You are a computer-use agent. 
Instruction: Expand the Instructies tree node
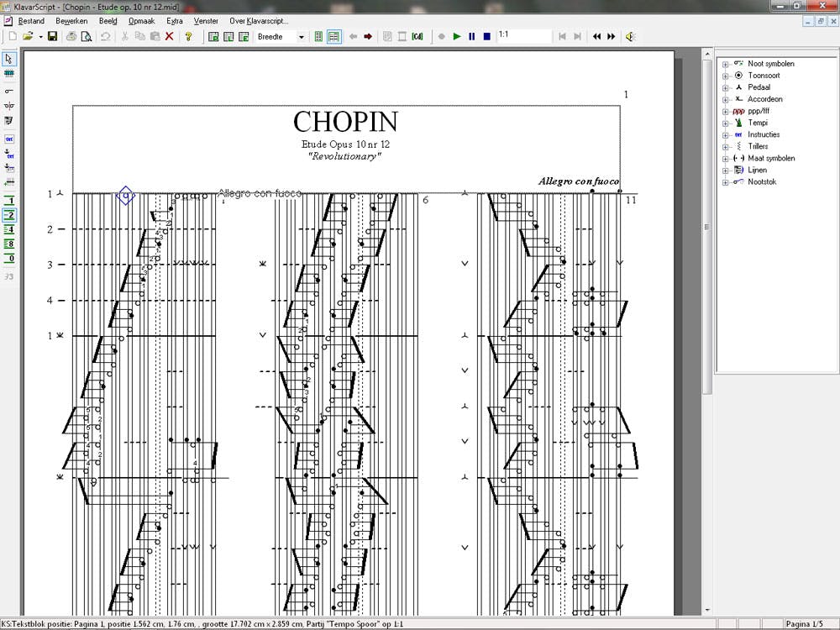point(726,135)
